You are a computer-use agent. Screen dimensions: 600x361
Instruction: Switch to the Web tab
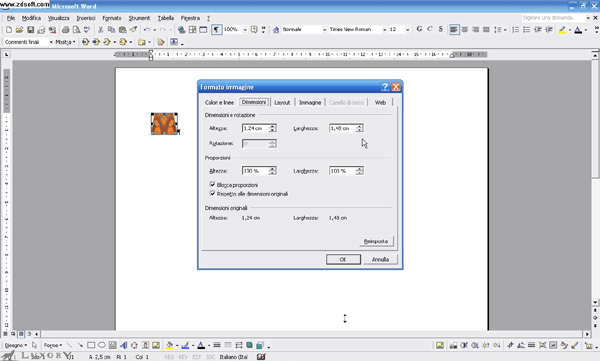point(380,102)
